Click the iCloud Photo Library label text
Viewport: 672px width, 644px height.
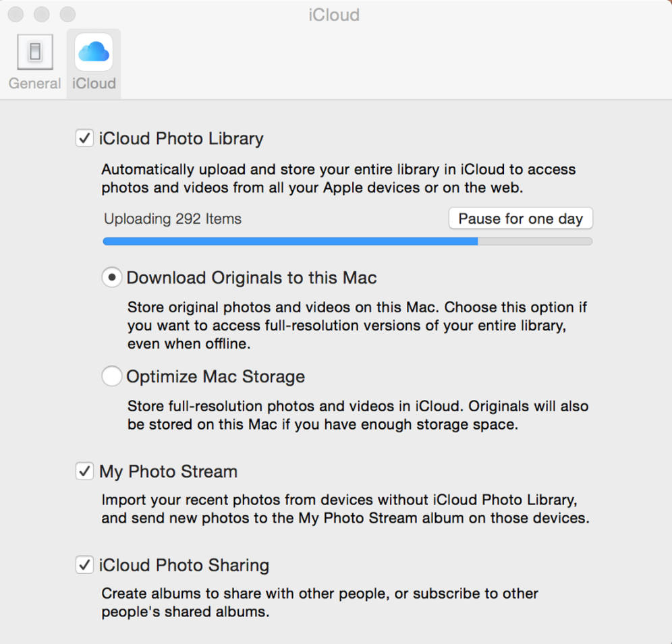click(181, 139)
